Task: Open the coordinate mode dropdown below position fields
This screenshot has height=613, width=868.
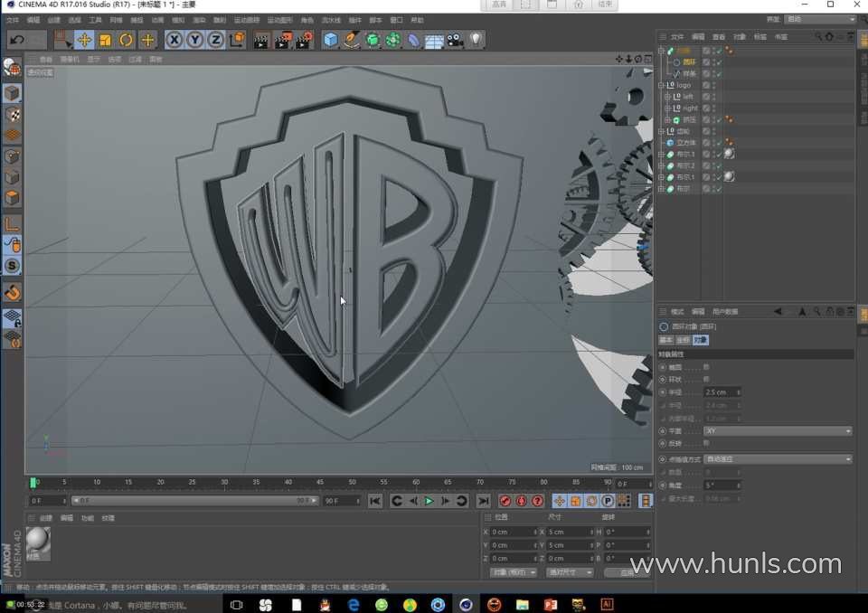Action: (514, 572)
